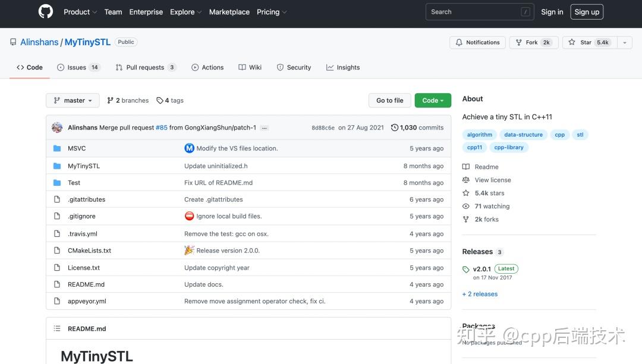Open commit hash 8d88c6e

click(x=323, y=128)
